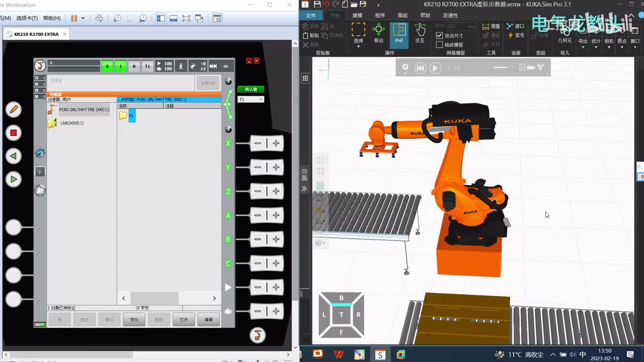Viewport: 644px width, 362px height.
Task: Click the green start forward play key
Action: [x=14, y=179]
